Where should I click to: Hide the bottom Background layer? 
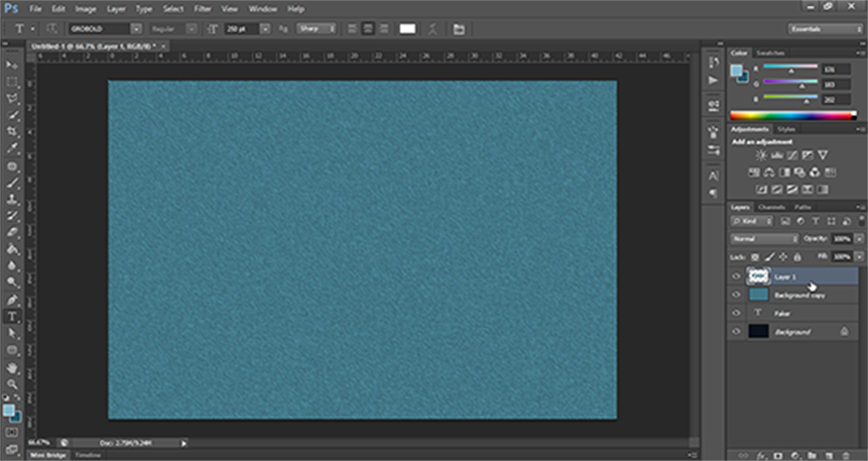(735, 331)
